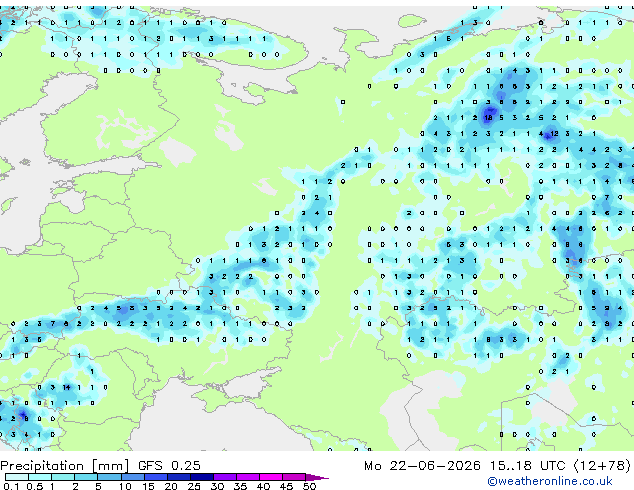Click the legend label '25'
The width and height of the screenshot is (634, 490).
point(194,486)
